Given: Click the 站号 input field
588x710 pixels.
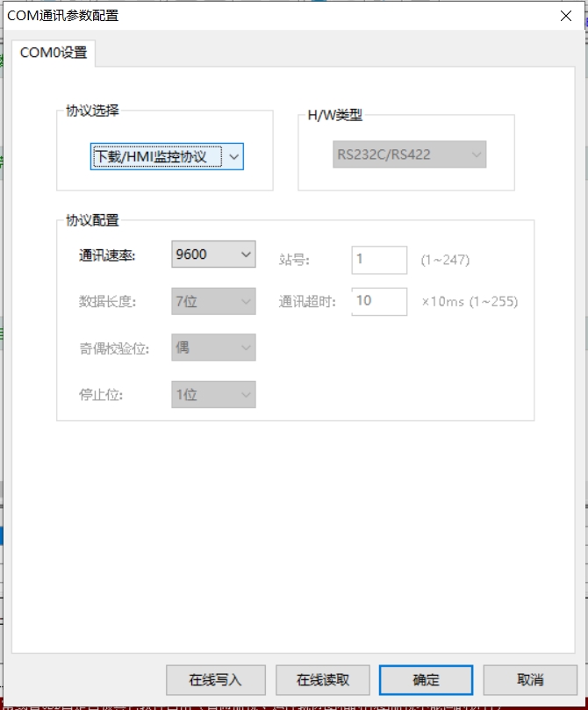Looking at the screenshot, I should pyautogui.click(x=379, y=260).
